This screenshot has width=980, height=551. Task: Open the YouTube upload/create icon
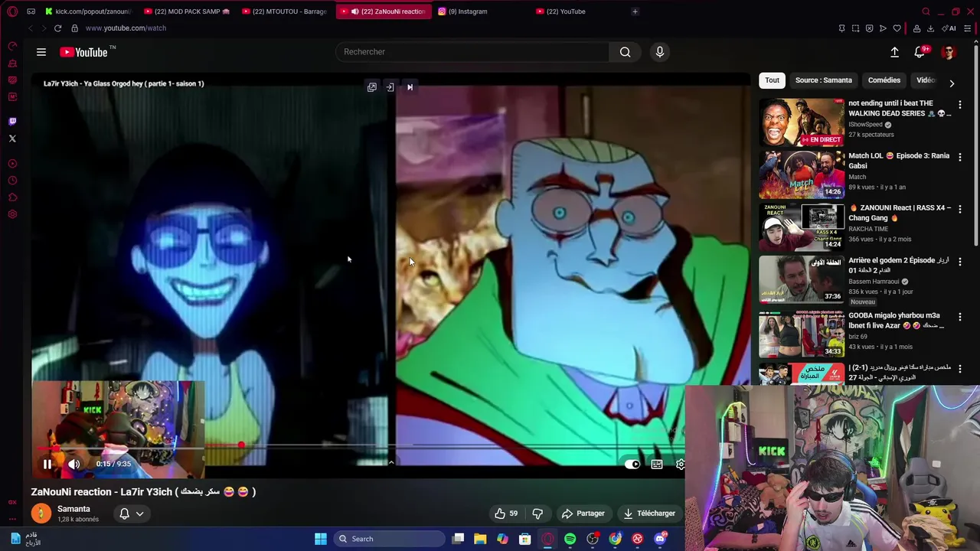(894, 52)
